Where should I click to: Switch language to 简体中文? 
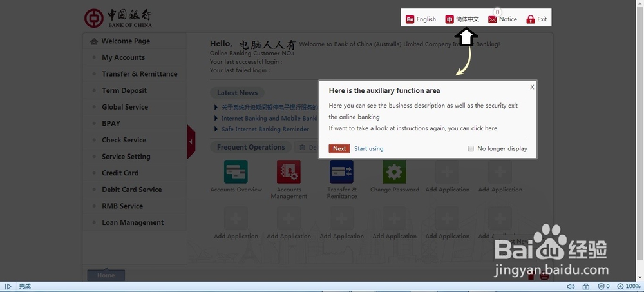coord(462,19)
